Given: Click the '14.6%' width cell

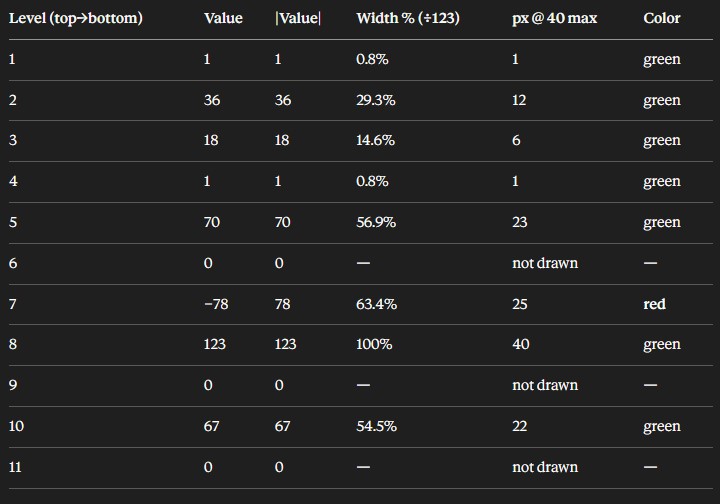Looking at the screenshot, I should 376,140.
